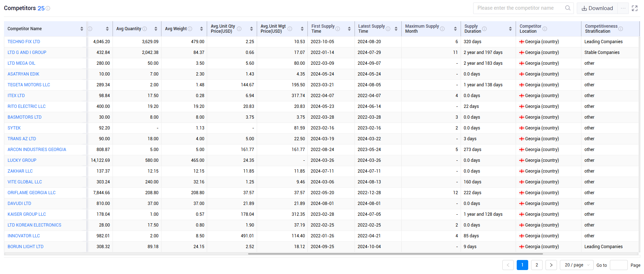This screenshot has width=644, height=274.
Task: Click the horizontal table scrollbar
Action: tap(396, 254)
